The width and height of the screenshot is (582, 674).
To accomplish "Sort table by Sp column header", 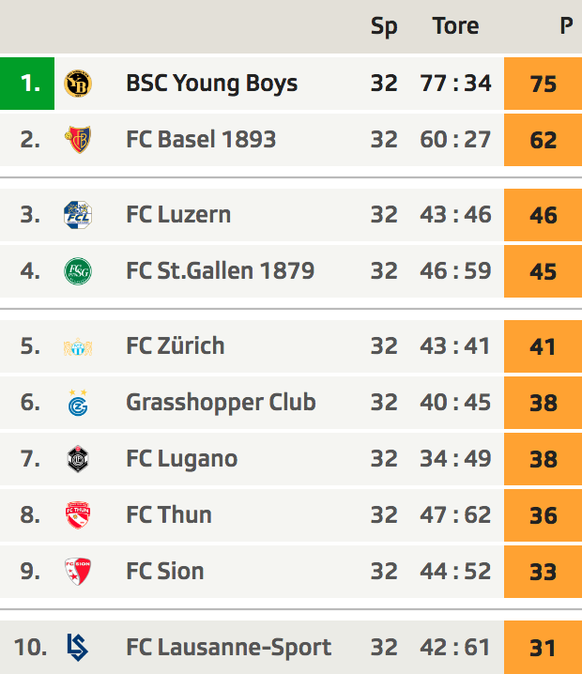I will (384, 27).
